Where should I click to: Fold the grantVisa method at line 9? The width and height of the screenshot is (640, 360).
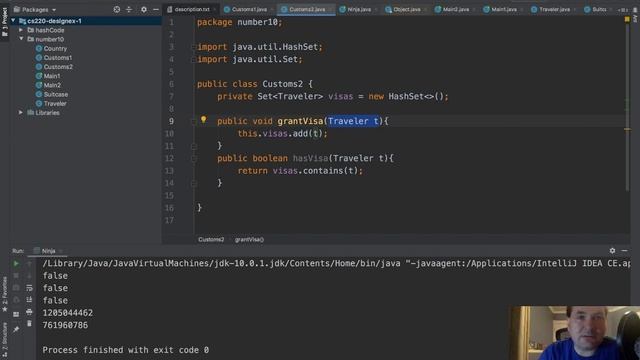click(194, 121)
